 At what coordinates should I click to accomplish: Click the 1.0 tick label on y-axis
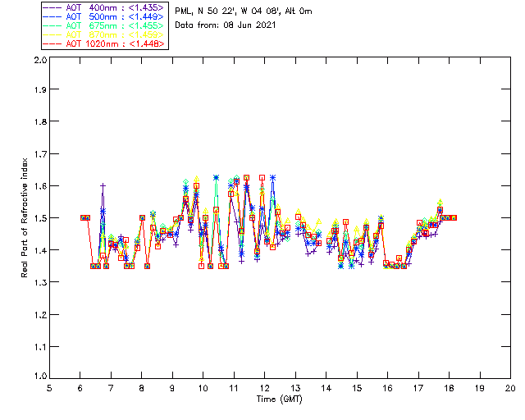click(39, 377)
